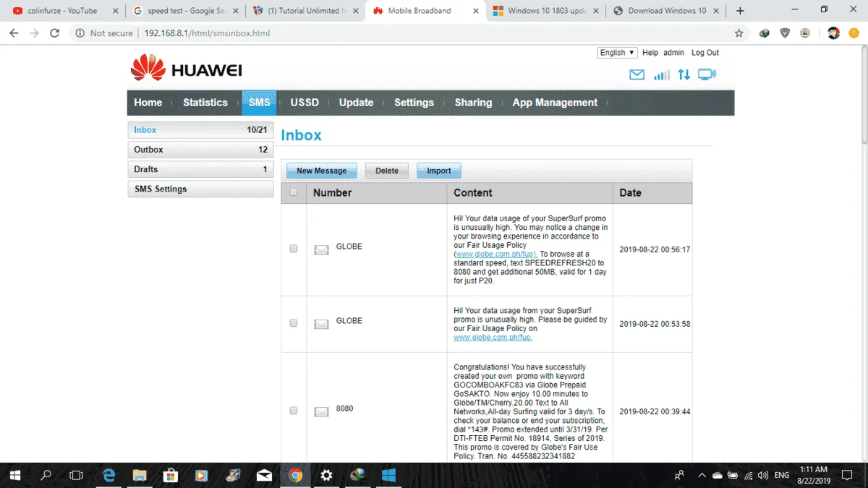Open the Statistics tab
Image resolution: width=868 pixels, height=488 pixels.
click(x=205, y=103)
